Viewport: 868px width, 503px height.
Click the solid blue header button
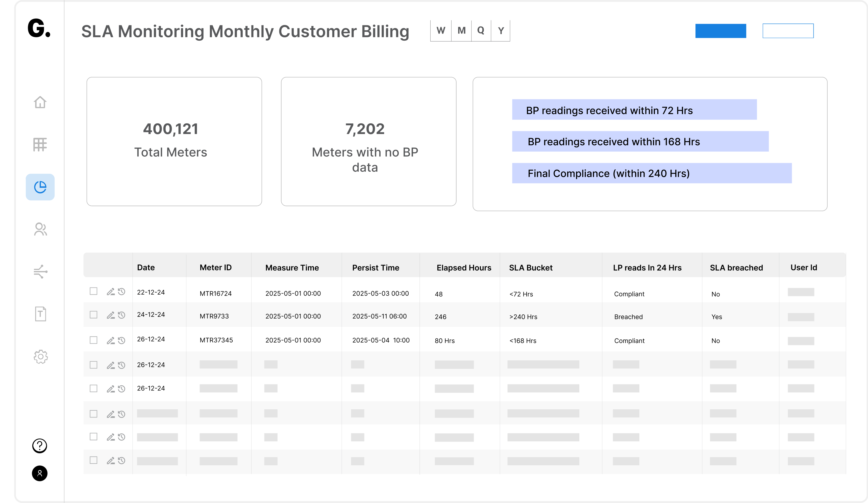pyautogui.click(x=721, y=31)
